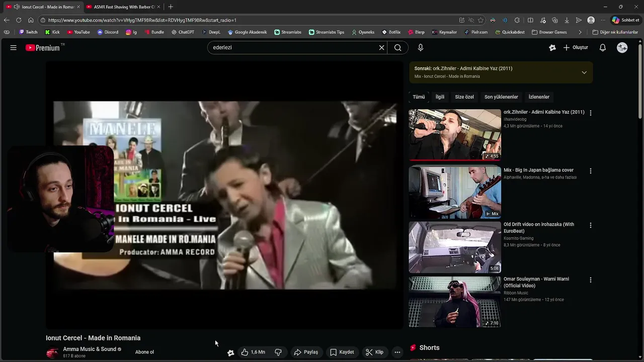Open the ChatGPT bookmark
Image resolution: width=644 pixels, height=362 pixels.
point(183,32)
